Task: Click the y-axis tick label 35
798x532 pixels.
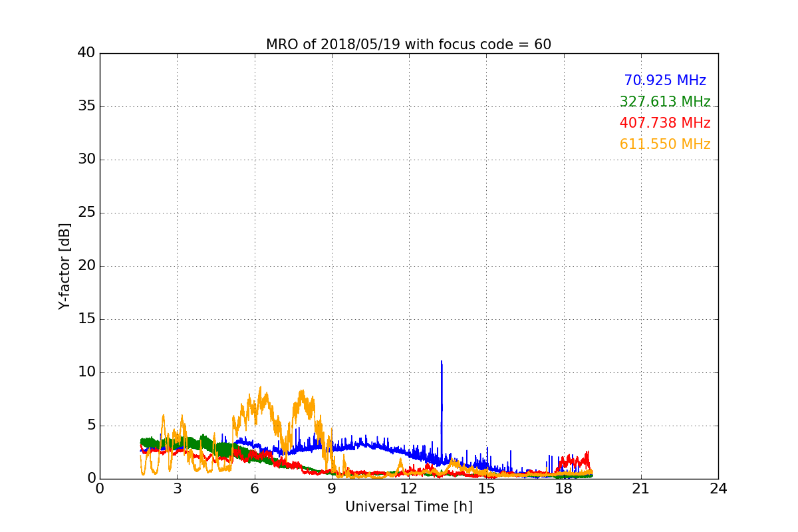Action: (86, 106)
